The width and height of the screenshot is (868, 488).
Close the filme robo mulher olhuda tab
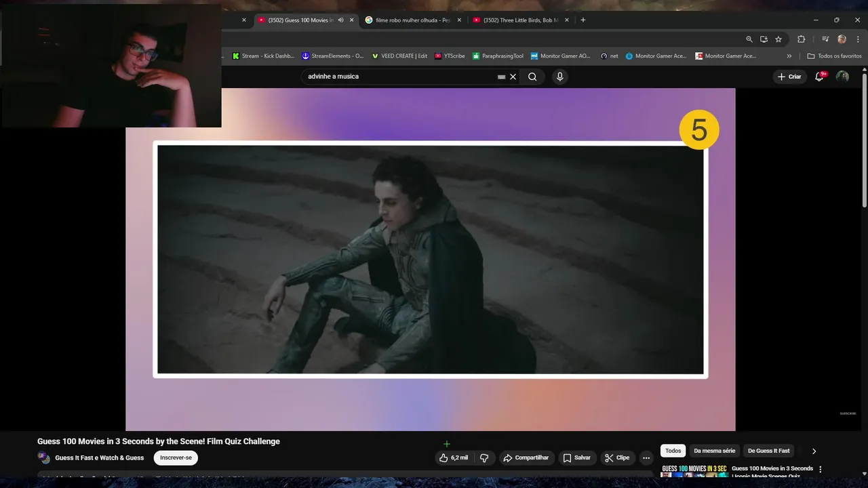459,20
